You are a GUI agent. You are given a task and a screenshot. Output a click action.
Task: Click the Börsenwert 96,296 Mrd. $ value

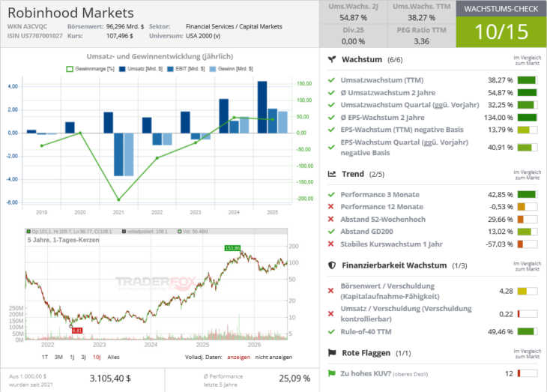click(125, 26)
